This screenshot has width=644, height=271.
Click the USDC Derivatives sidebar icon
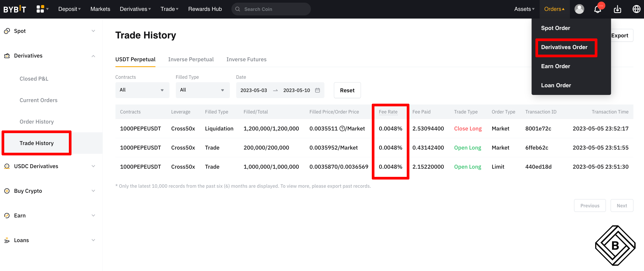pos(7,166)
